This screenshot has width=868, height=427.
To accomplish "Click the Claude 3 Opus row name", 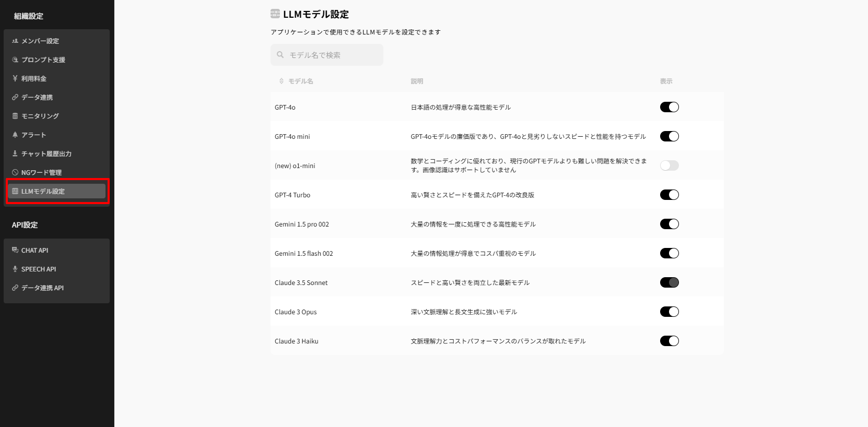I will [x=296, y=312].
